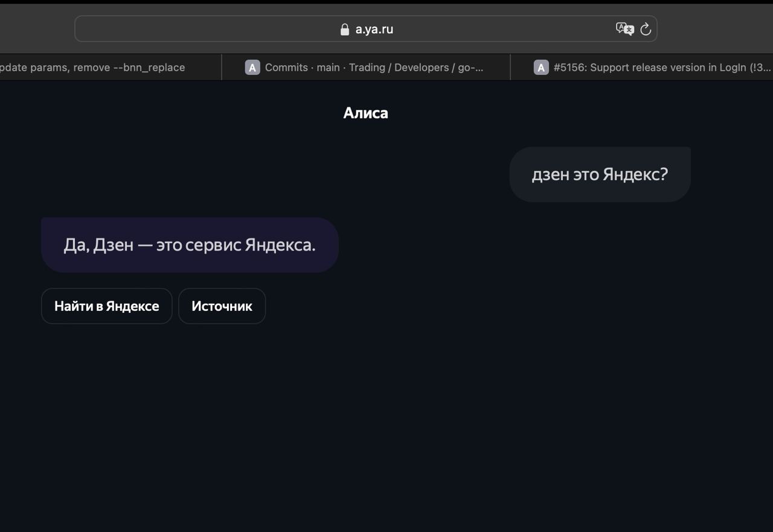Click Alice's reply 'Да, Дзен — это сервис Яндекса.'
This screenshot has width=773, height=532.
pos(190,245)
